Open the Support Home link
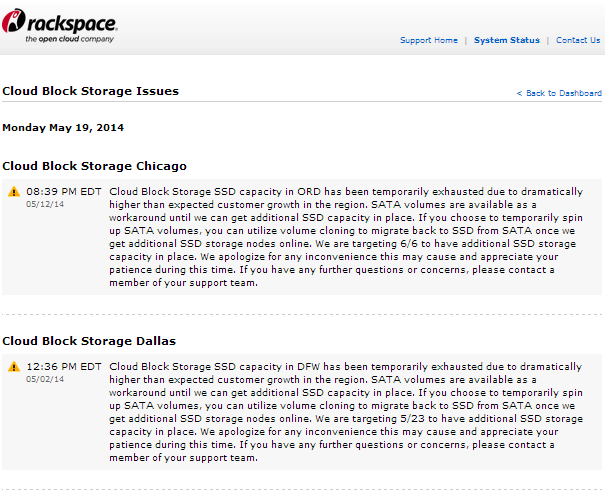Viewport: 605px width, 499px height. (429, 40)
